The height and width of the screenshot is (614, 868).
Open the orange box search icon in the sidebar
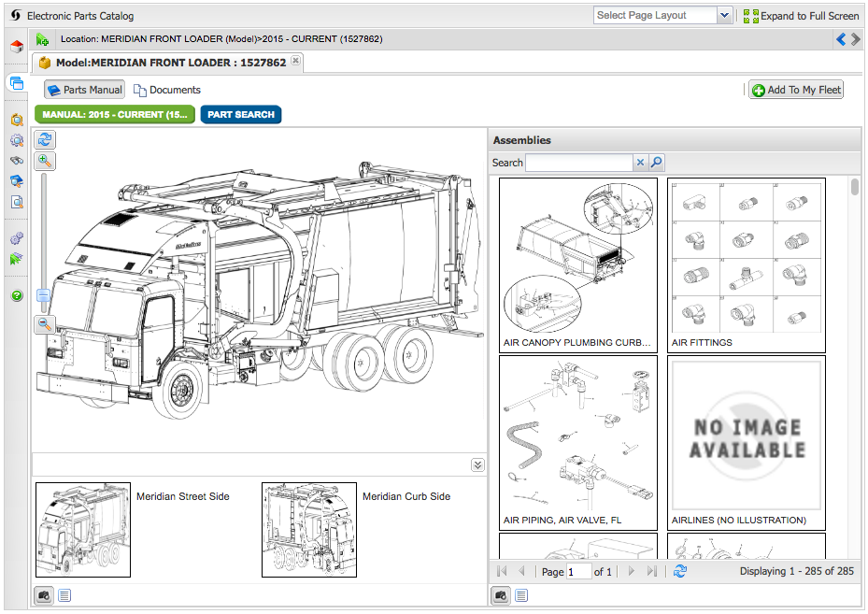click(17, 120)
